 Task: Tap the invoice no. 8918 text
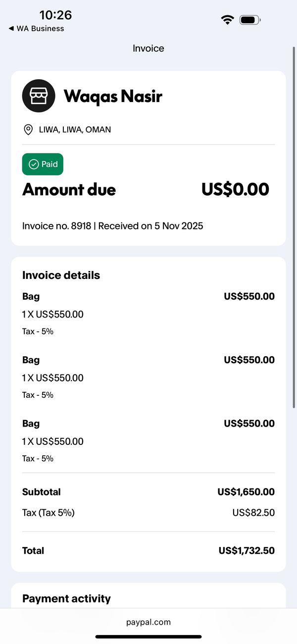click(57, 226)
